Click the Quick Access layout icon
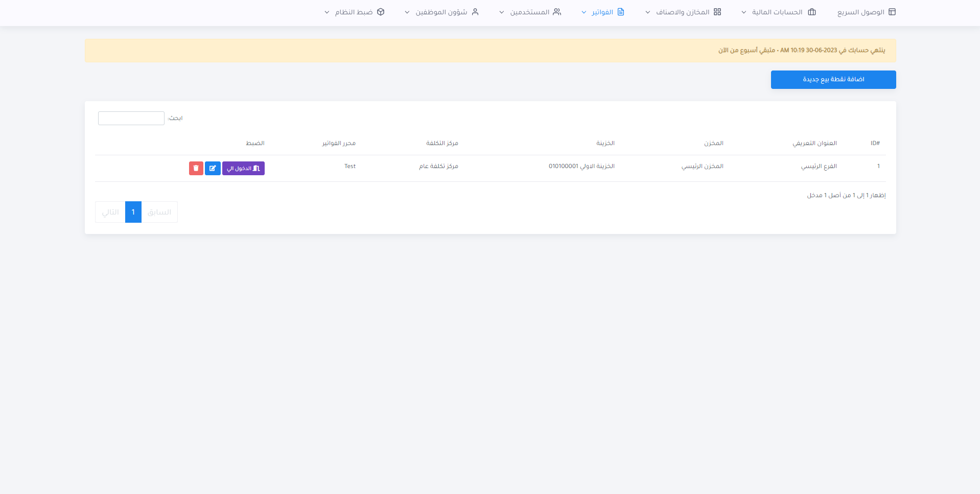 click(x=892, y=12)
